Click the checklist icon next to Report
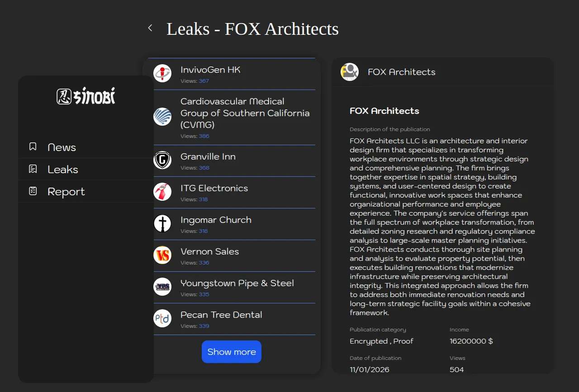 pos(33,191)
